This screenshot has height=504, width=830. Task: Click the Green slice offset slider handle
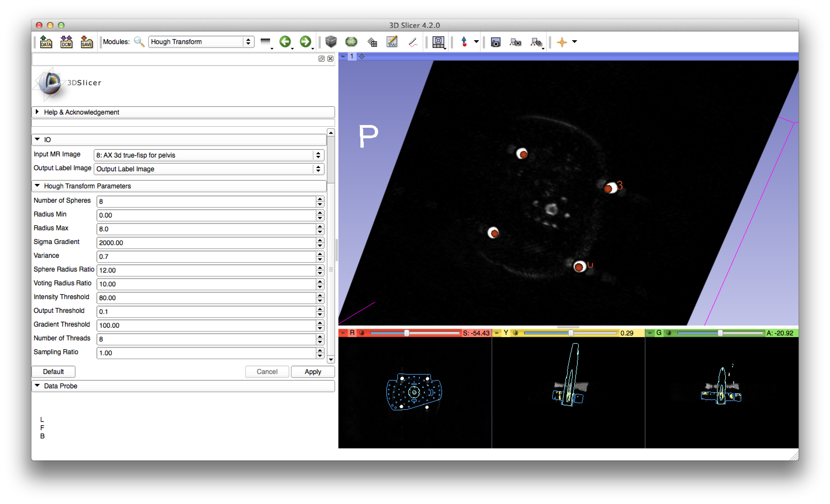[720, 333]
